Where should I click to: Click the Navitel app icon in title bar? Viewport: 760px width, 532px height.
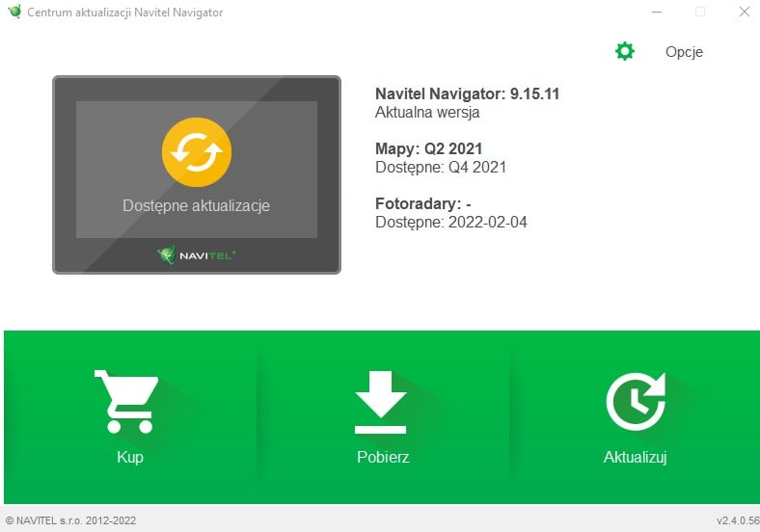14,12
